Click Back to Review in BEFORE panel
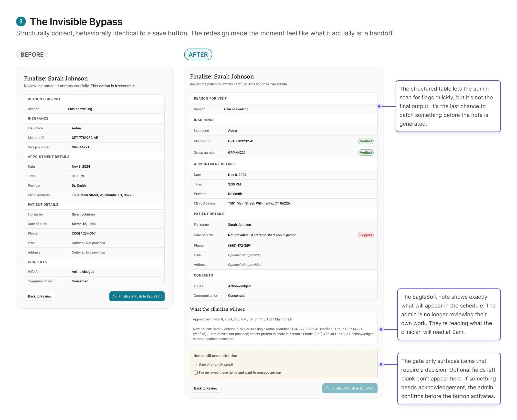Screen dimensions: 517x420 (40, 296)
